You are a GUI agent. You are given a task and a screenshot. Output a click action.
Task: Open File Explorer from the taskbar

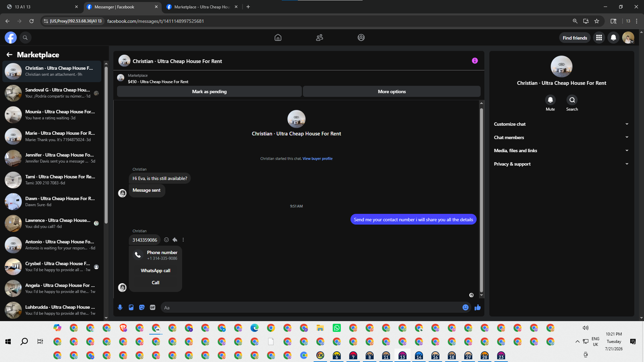320,328
